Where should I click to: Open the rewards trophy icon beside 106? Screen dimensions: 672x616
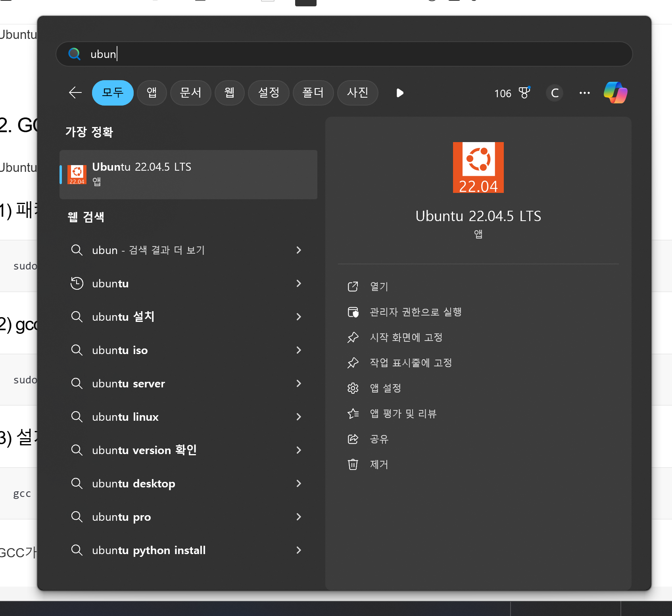tap(524, 93)
